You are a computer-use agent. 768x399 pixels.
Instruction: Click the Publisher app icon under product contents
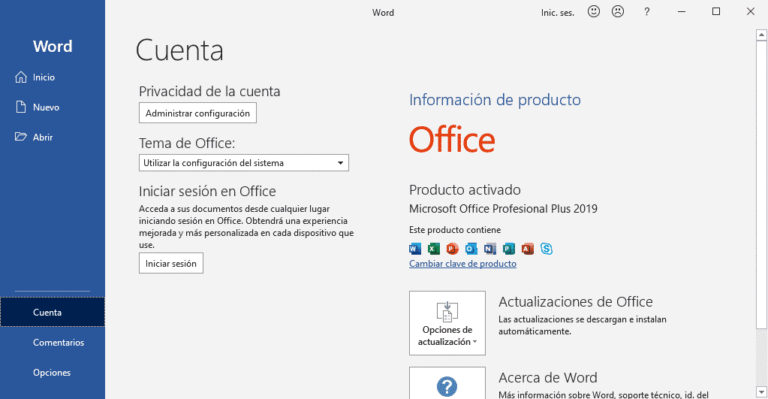click(x=509, y=249)
